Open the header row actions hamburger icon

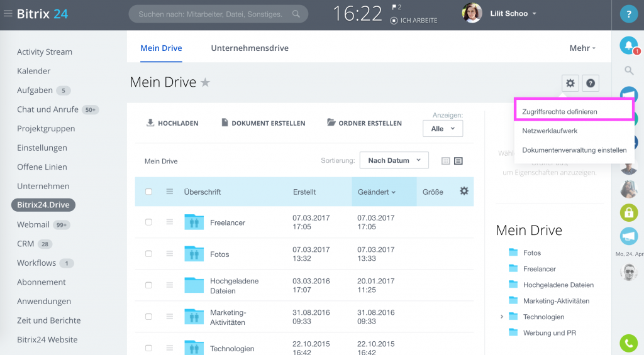coord(170,192)
